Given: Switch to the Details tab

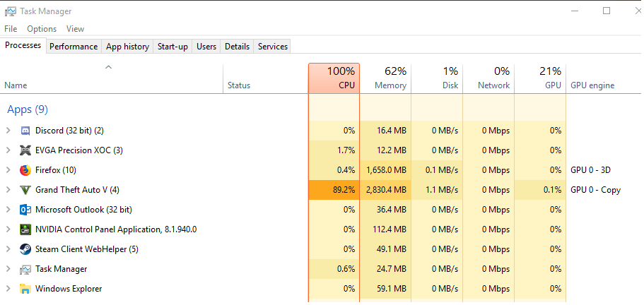Looking at the screenshot, I should [237, 47].
